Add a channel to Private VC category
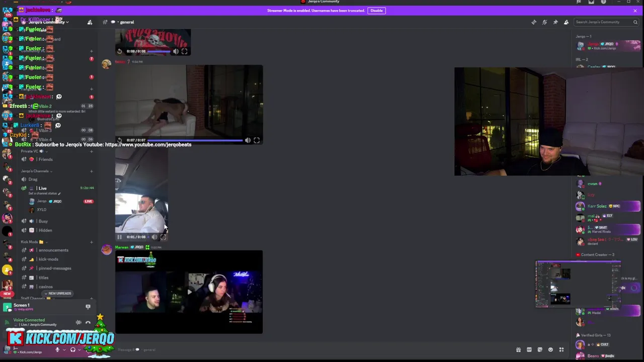Image resolution: width=644 pixels, height=362 pixels. [91, 151]
